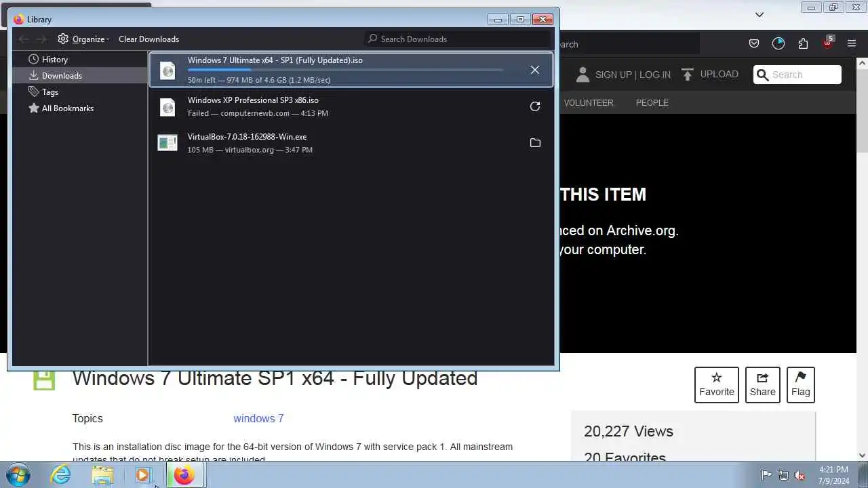The height and width of the screenshot is (488, 868).
Task: Click the Library forward arrow
Action: pos(41,39)
